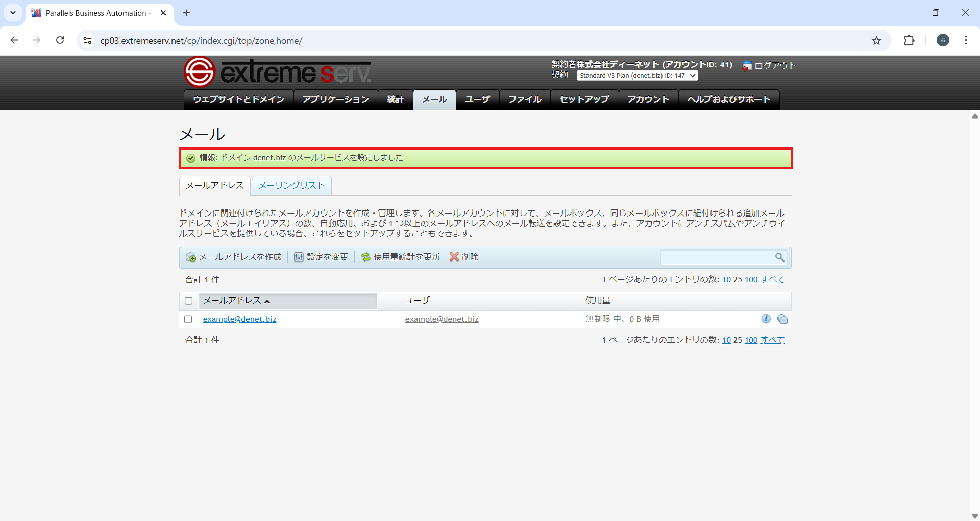Screen dimensions: 980x521
Task: Click the 削除 delete button
Action: click(x=464, y=257)
